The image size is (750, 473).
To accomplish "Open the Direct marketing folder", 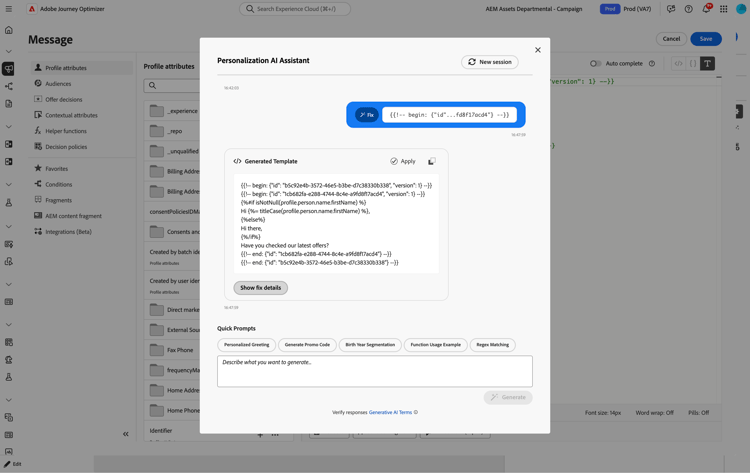I will tap(172, 310).
